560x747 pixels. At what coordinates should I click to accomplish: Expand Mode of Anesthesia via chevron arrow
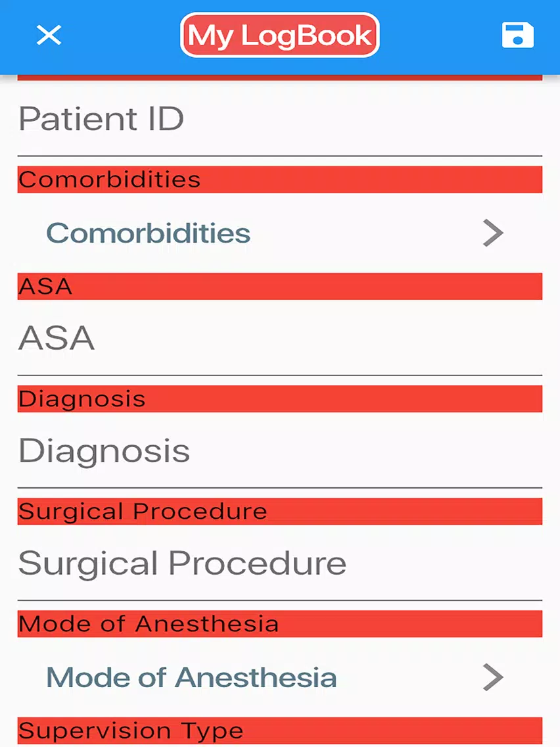click(494, 677)
